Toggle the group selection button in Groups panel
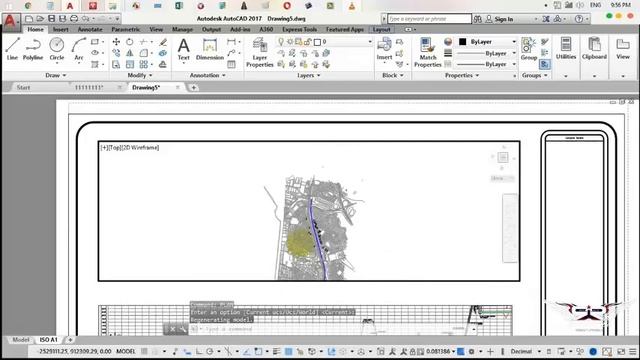Screen dimensions: 640x360 (x=544, y=64)
